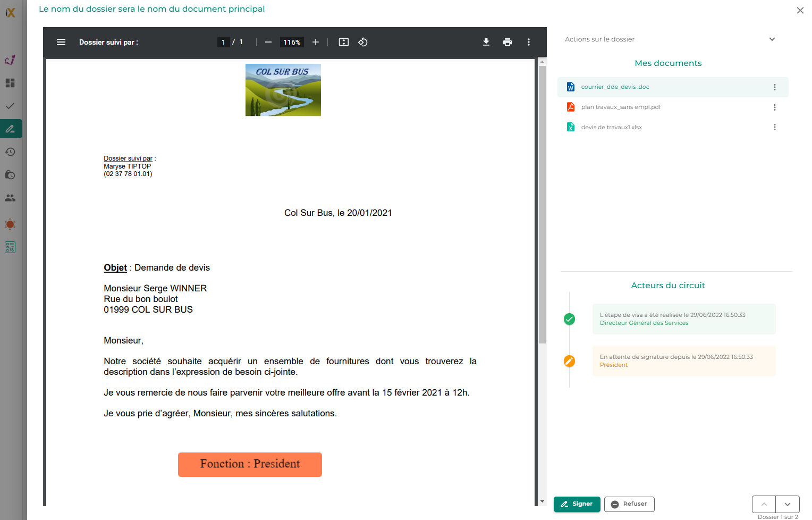Open the iX application logo
The image size is (812, 520).
[11, 12]
